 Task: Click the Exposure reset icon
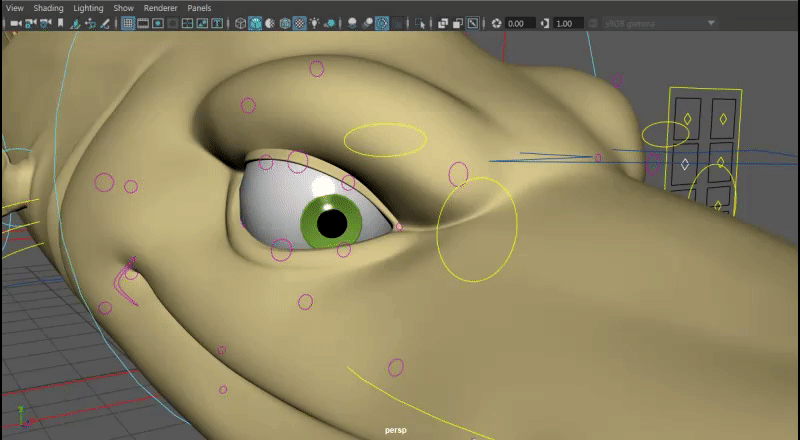(x=496, y=23)
